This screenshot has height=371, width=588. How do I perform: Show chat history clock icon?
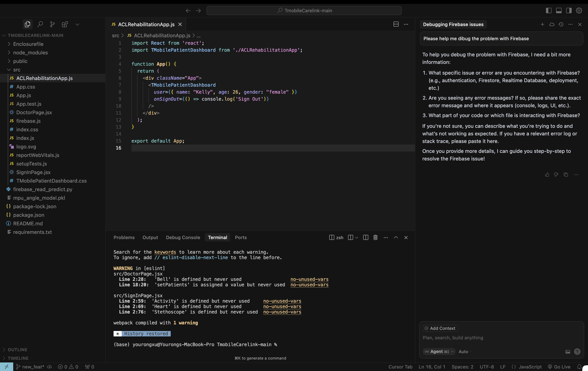pos(561,24)
